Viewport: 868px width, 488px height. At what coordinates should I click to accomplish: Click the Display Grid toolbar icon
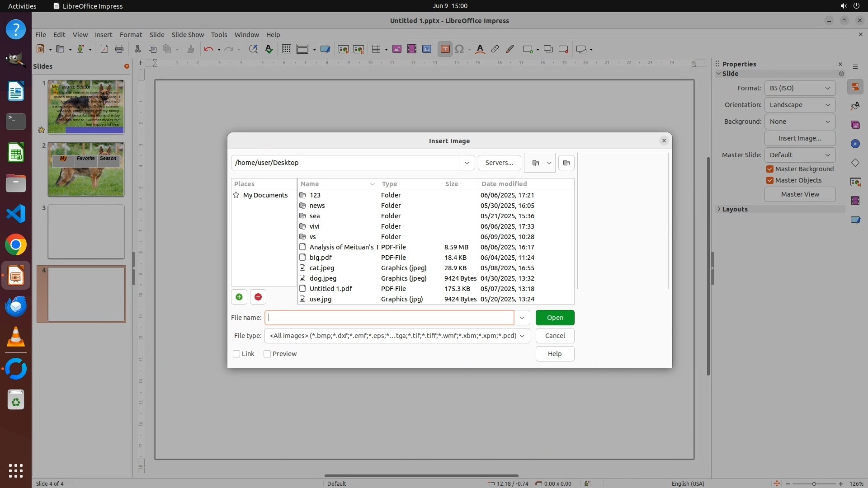click(286, 49)
